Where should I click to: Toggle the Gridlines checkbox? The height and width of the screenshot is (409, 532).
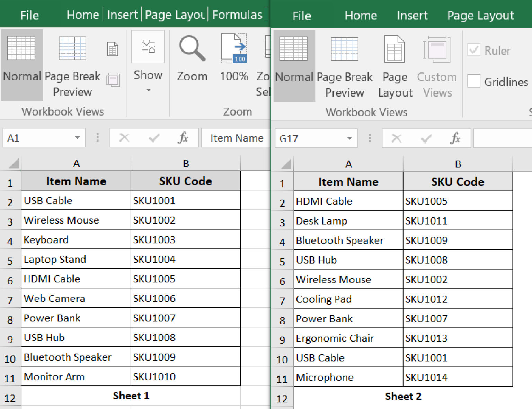[474, 81]
